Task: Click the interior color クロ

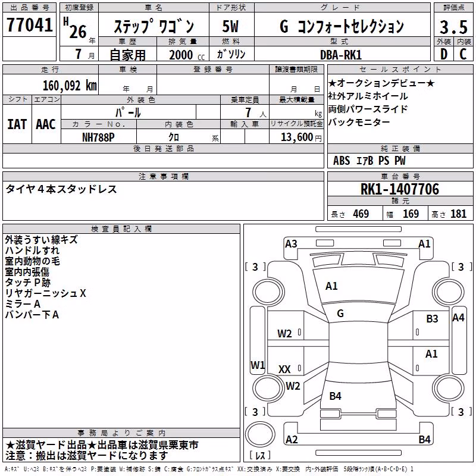Action: pyautogui.click(x=174, y=137)
